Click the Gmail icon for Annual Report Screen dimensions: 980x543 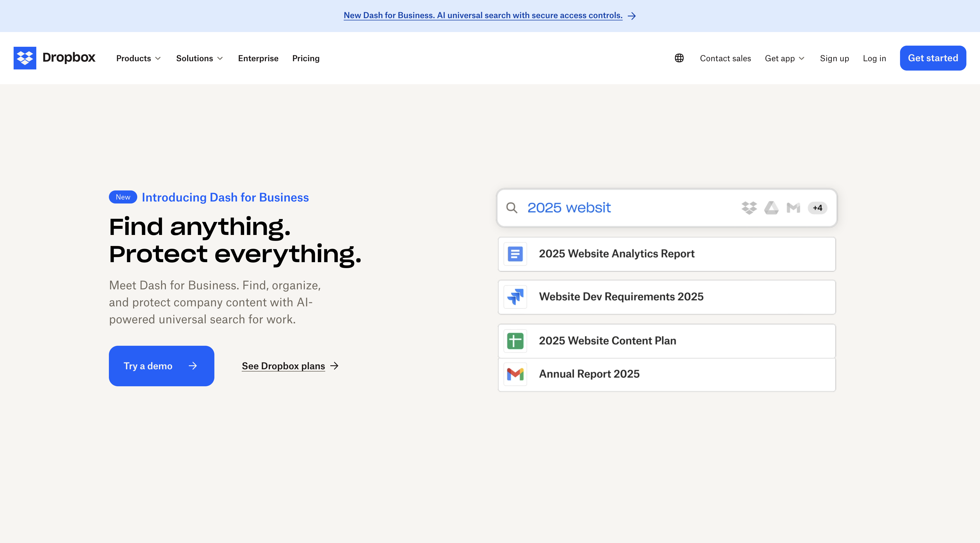click(x=515, y=374)
